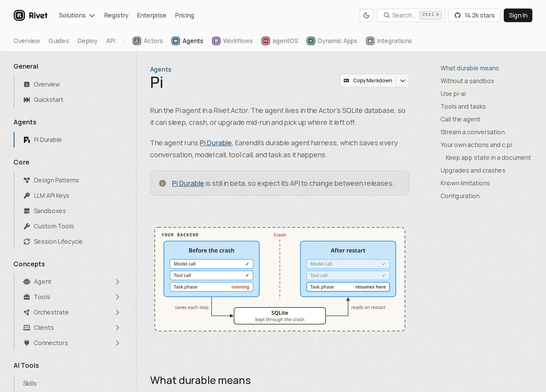Screen dimensions: 546x392
Task: Click the Copy Markdown button
Action: (x=368, y=81)
